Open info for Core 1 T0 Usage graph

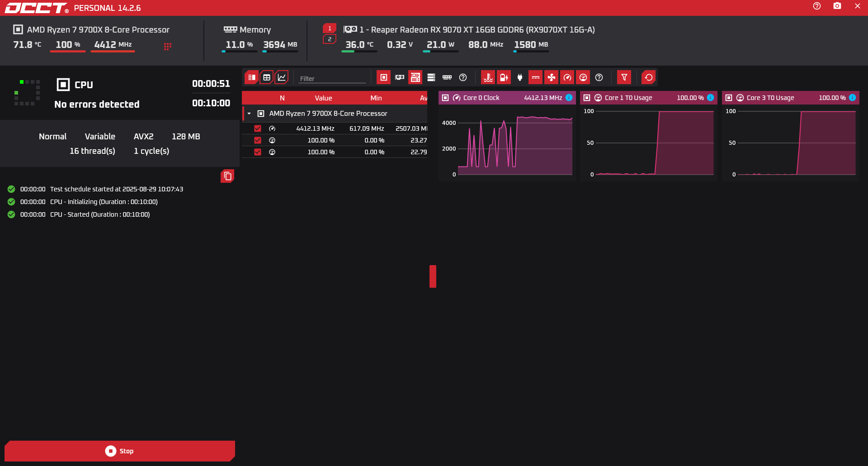(x=711, y=98)
